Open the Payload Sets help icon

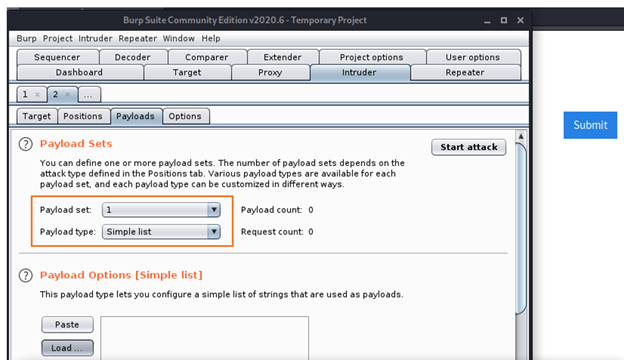25,144
